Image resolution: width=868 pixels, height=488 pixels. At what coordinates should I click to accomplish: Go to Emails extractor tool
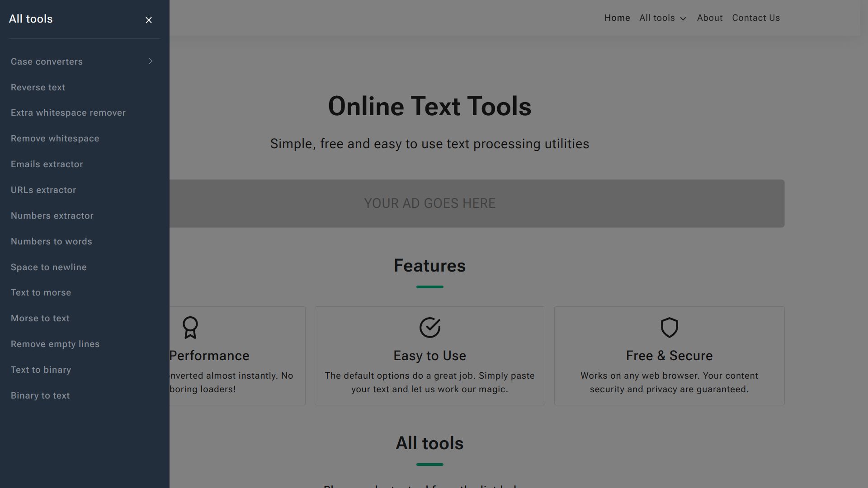click(47, 164)
